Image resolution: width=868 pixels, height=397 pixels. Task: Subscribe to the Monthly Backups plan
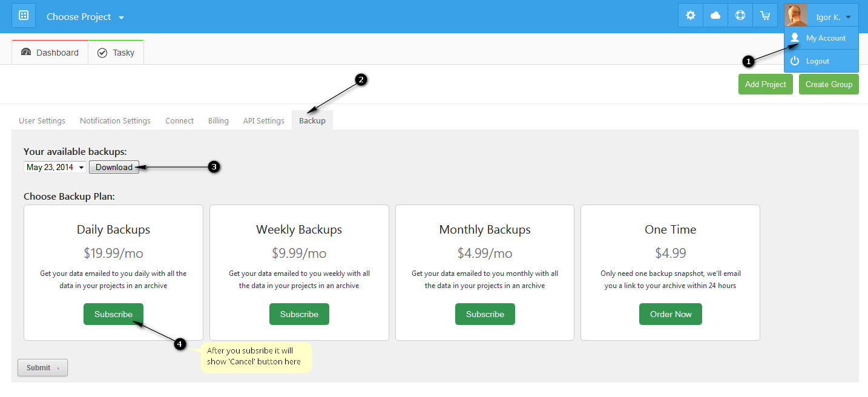click(485, 314)
